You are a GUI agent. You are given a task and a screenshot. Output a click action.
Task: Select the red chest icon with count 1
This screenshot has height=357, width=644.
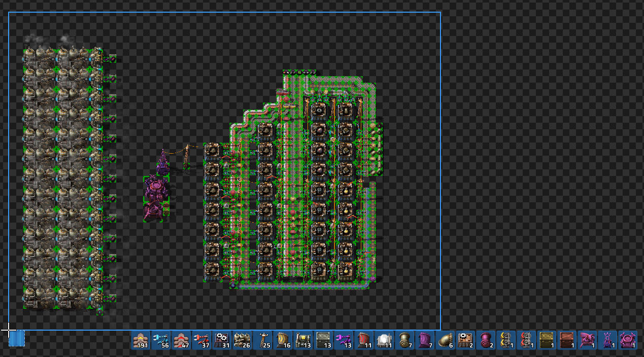coord(566,340)
